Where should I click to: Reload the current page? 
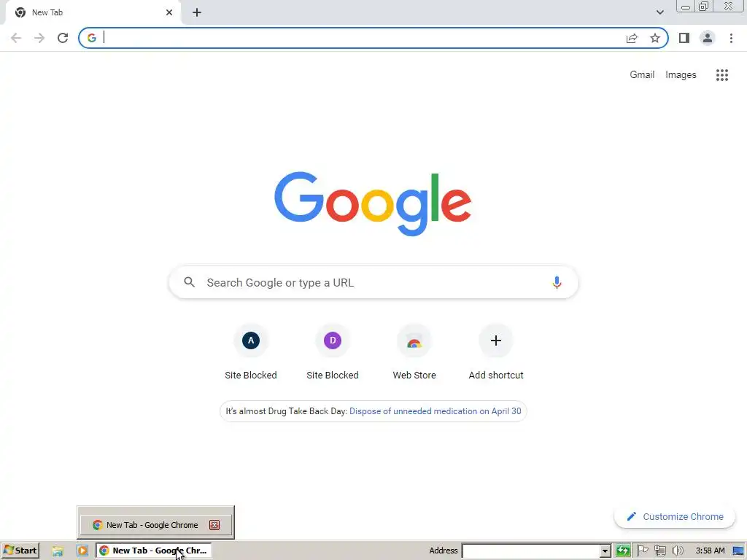[63, 38]
